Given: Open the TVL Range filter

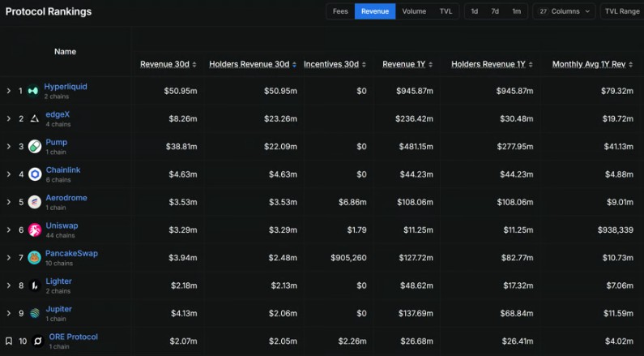Looking at the screenshot, I should pyautogui.click(x=622, y=11).
